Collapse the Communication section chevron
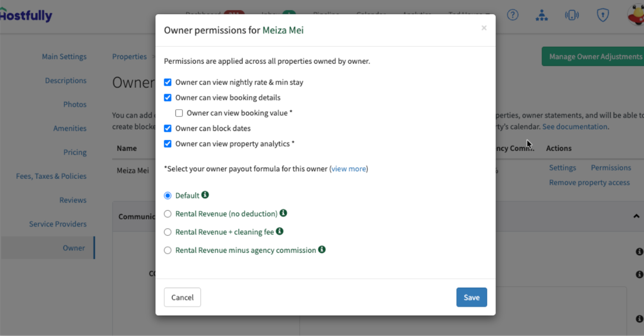Screen dimensions: 644x336 [x=636, y=216]
